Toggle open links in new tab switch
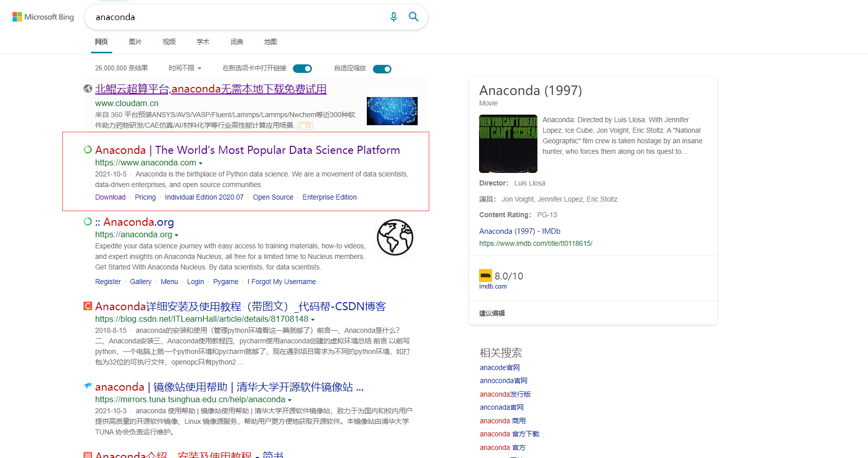Viewport: 868px width, 458px height. point(302,68)
